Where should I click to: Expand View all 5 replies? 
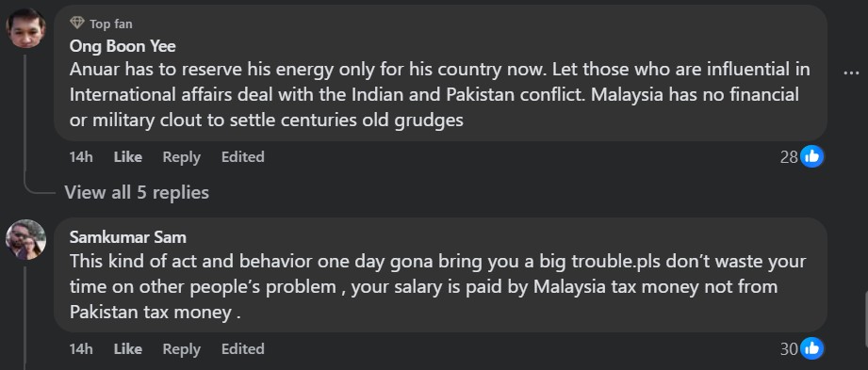tap(137, 192)
